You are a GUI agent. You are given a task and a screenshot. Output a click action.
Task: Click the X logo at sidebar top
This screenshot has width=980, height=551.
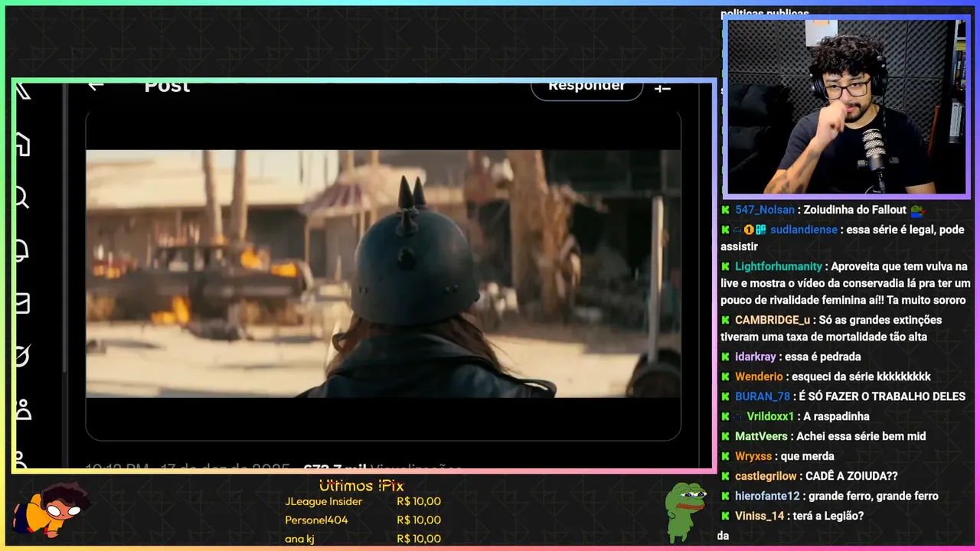point(23,90)
